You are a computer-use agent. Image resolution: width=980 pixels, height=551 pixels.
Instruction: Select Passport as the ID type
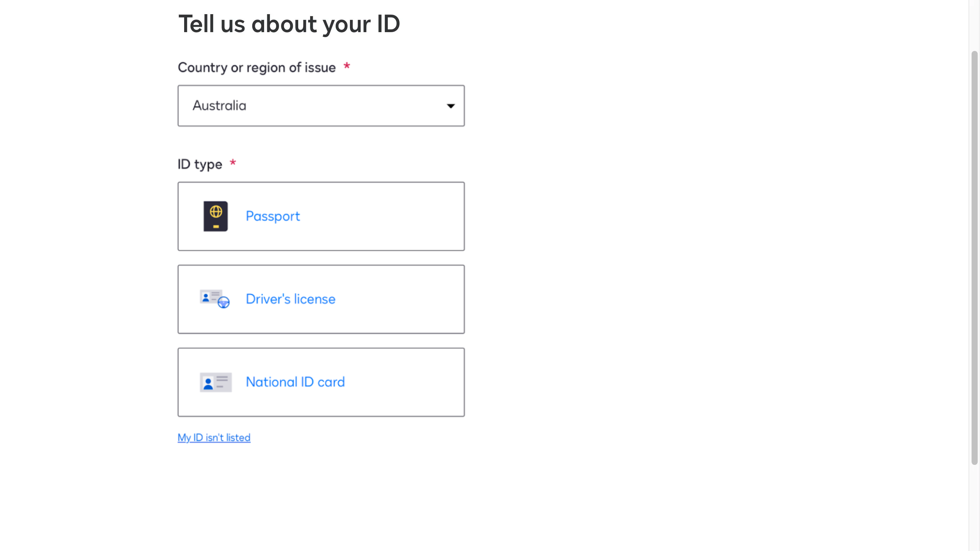(x=321, y=217)
